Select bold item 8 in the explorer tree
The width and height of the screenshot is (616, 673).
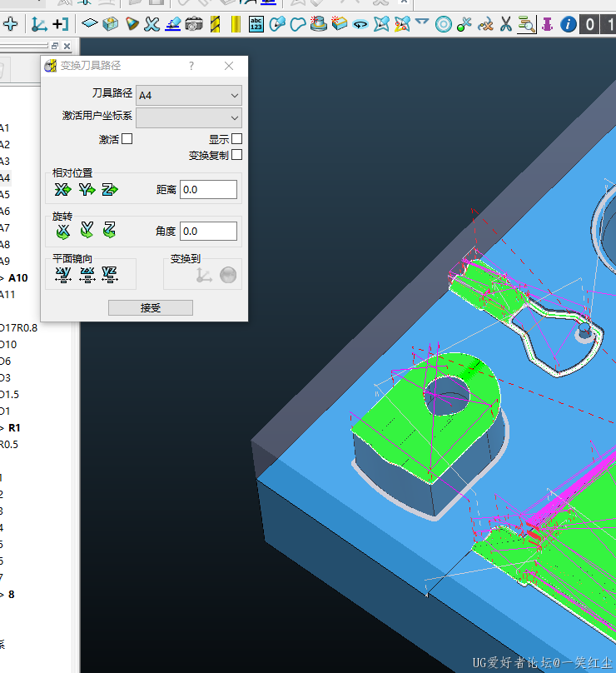point(11,595)
